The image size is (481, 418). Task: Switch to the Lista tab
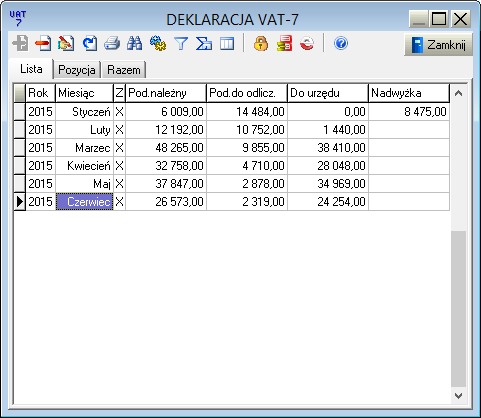pos(31,69)
